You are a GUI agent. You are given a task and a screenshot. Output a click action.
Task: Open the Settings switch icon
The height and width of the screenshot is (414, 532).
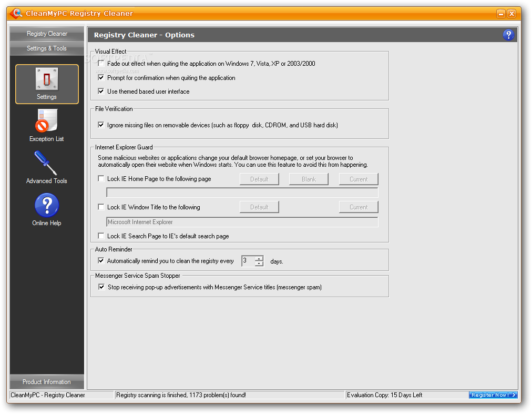point(47,79)
